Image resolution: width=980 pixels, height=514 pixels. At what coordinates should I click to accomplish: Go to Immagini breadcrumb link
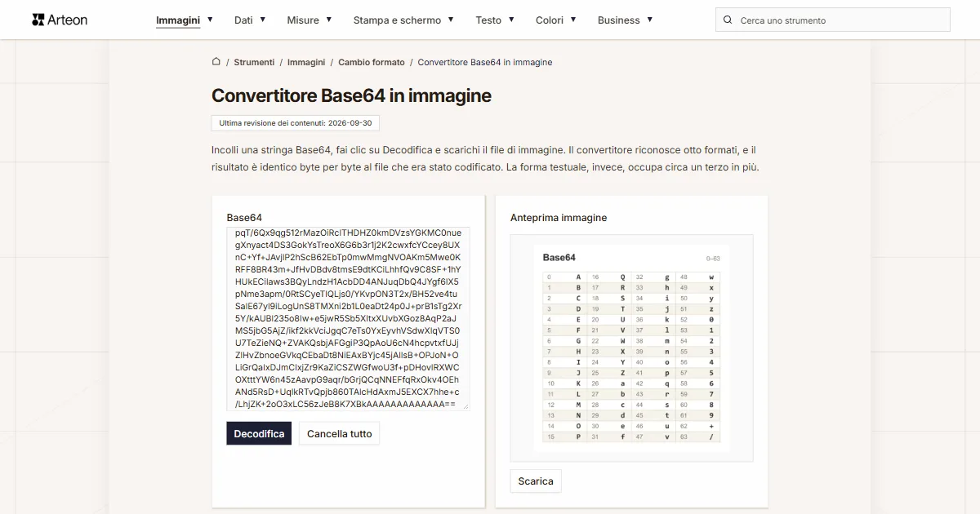click(x=306, y=62)
